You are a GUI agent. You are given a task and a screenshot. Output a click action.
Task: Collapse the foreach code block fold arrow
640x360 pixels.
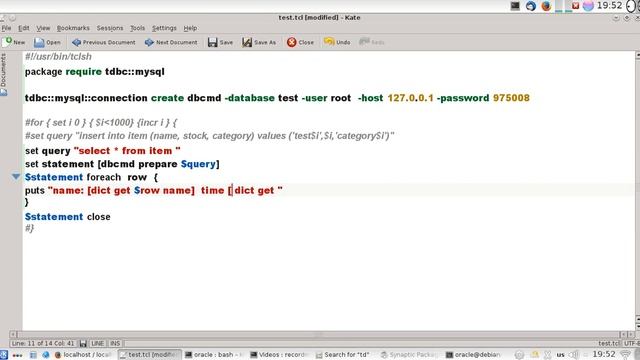(x=16, y=177)
